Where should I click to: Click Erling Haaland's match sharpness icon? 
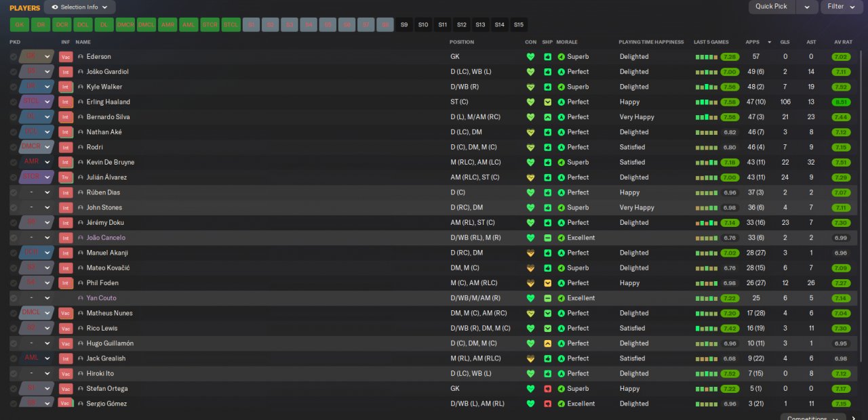(x=547, y=102)
